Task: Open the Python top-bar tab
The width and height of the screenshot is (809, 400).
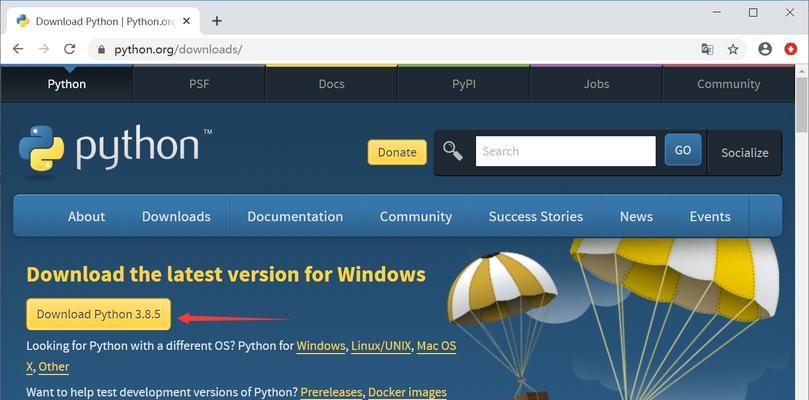Action: (x=67, y=84)
